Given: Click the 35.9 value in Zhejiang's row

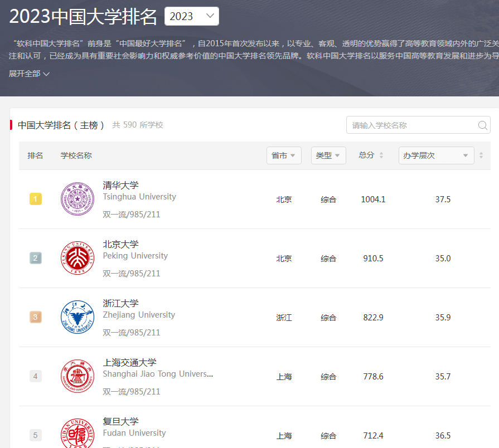Looking at the screenshot, I should [443, 317].
